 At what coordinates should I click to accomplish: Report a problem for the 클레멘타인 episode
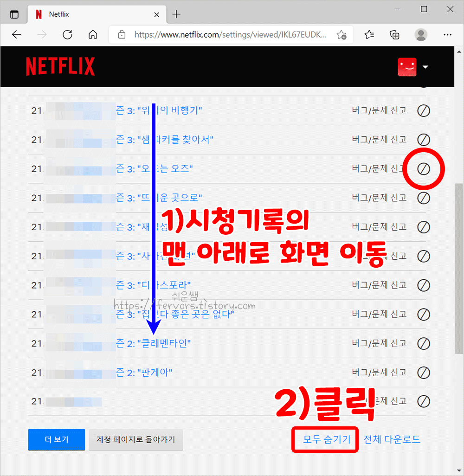pos(379,343)
